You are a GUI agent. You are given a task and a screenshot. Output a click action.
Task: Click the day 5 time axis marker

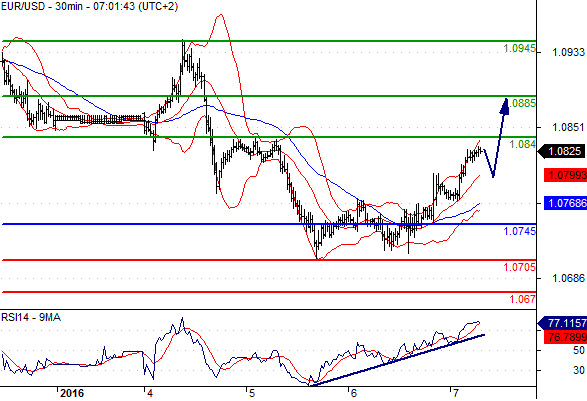tap(251, 393)
